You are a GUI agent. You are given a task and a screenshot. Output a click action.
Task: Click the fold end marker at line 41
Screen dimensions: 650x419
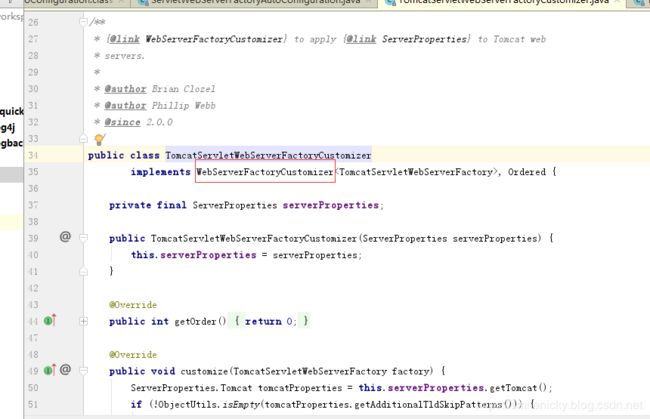83,271
